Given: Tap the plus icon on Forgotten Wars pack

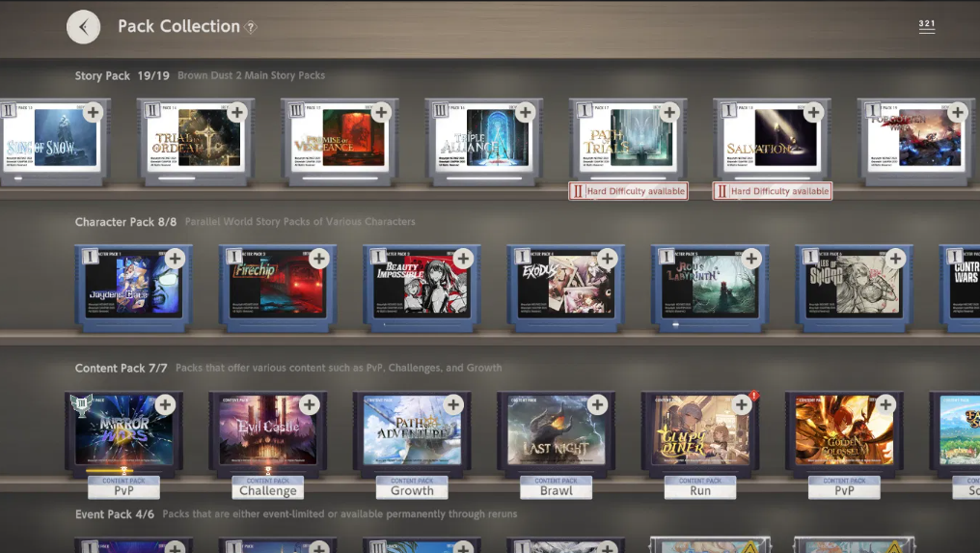Looking at the screenshot, I should (x=958, y=113).
